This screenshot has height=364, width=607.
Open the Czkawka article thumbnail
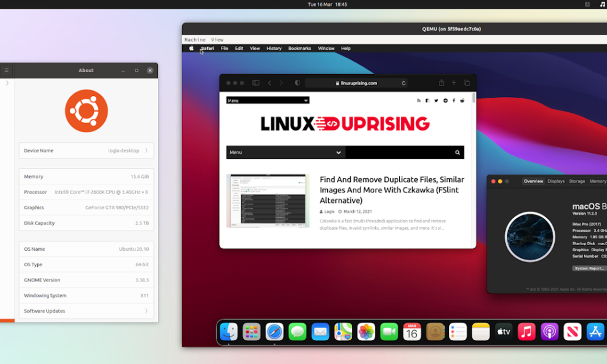(268, 201)
